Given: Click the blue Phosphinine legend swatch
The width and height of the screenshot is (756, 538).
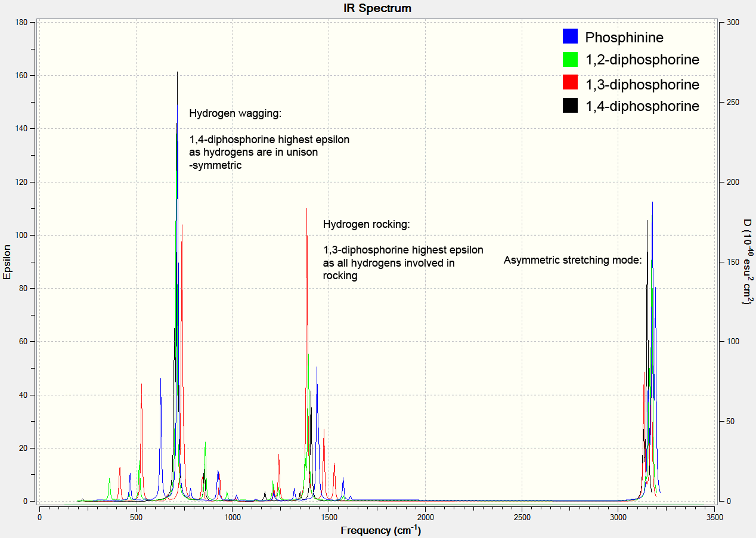Looking at the screenshot, I should (571, 36).
